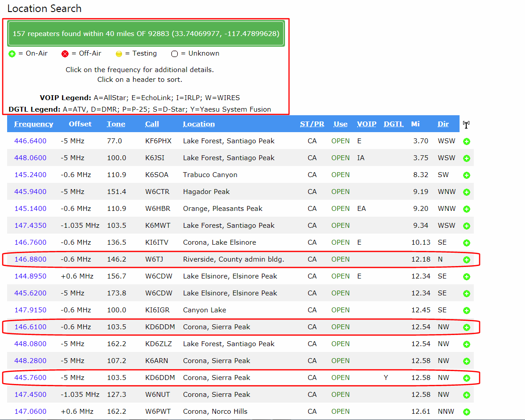The image size is (525, 420).
Task: Sort by the VOIP column header
Action: pyautogui.click(x=366, y=124)
